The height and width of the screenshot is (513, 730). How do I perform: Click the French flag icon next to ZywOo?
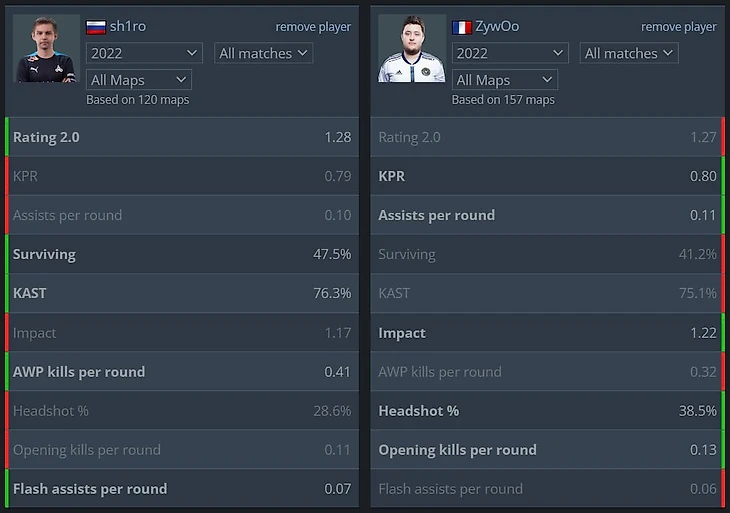point(462,27)
